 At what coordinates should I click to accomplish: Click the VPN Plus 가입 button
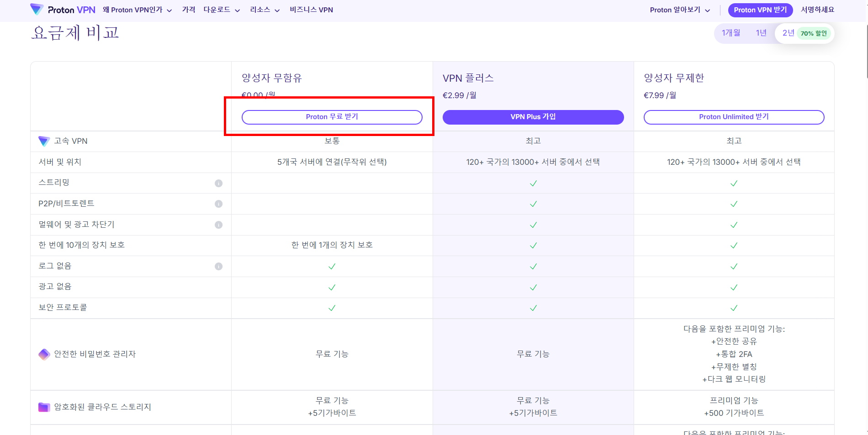click(x=533, y=117)
